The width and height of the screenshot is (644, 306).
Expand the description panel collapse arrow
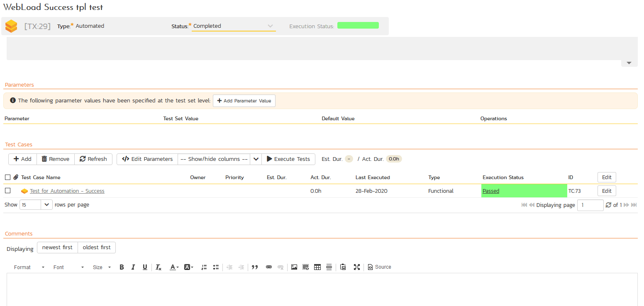[629, 63]
